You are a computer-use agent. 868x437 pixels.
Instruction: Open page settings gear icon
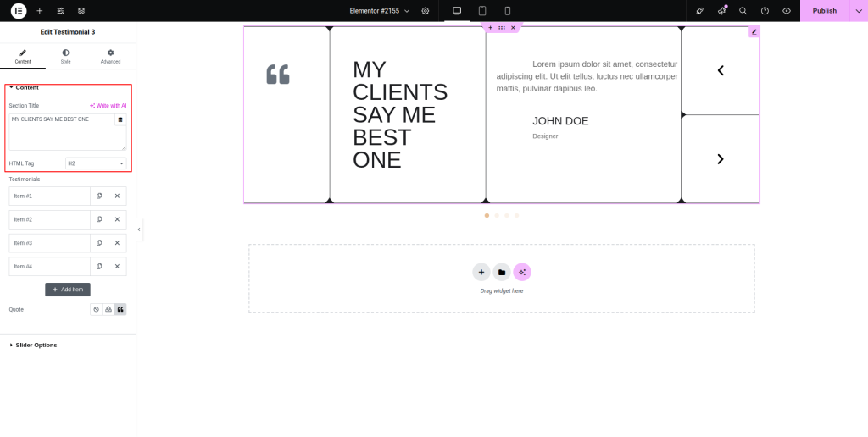click(426, 10)
